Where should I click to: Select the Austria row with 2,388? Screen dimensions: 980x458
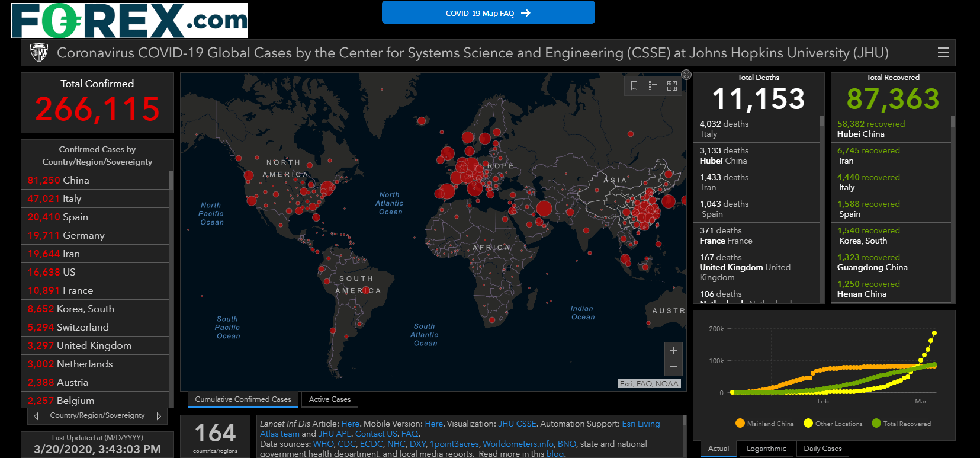click(x=95, y=382)
